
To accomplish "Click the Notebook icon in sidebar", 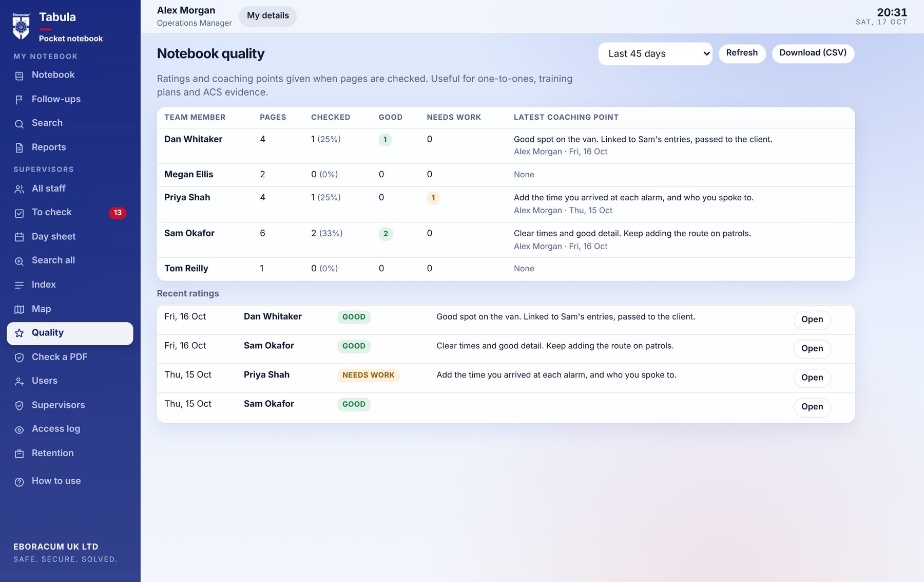I will point(20,76).
